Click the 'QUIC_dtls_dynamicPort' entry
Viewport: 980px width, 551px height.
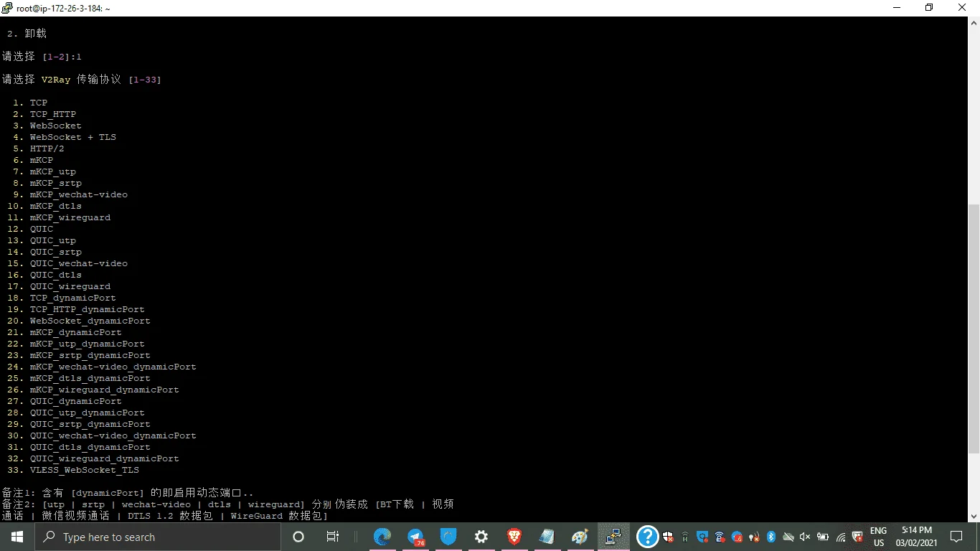click(90, 447)
